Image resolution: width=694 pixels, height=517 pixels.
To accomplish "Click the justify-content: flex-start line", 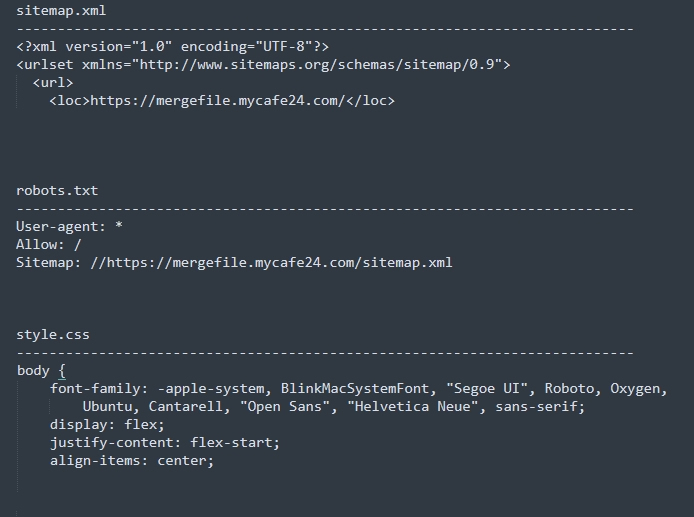I will tap(165, 443).
